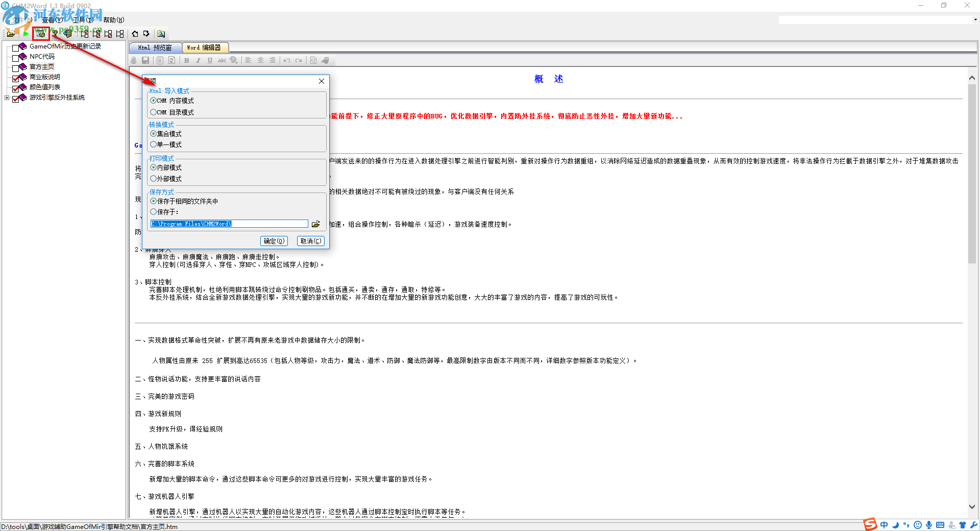The width and height of the screenshot is (980, 531).
Task: Expand the 游戏引擎反外挂系统 tree node
Action: [7, 98]
